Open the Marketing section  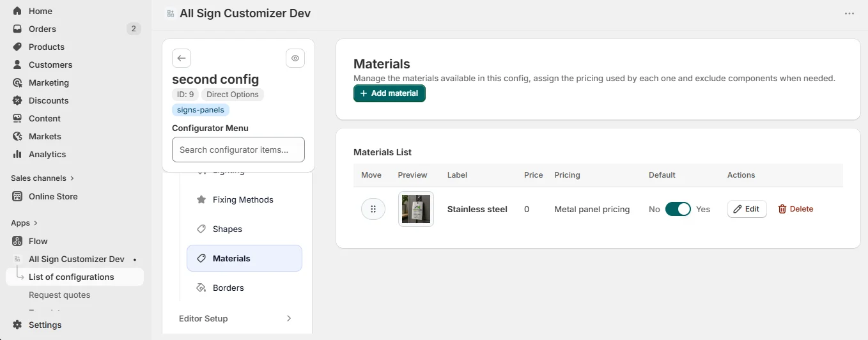(49, 82)
